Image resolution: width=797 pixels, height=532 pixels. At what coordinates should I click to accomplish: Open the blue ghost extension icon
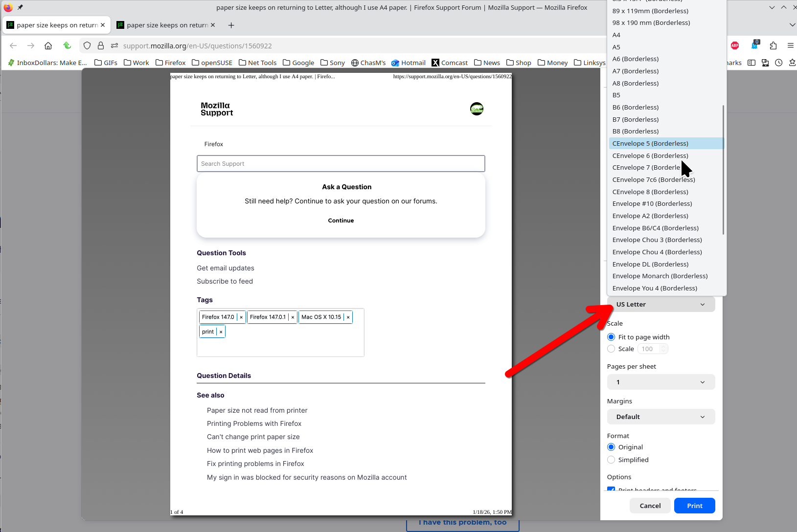click(x=754, y=45)
